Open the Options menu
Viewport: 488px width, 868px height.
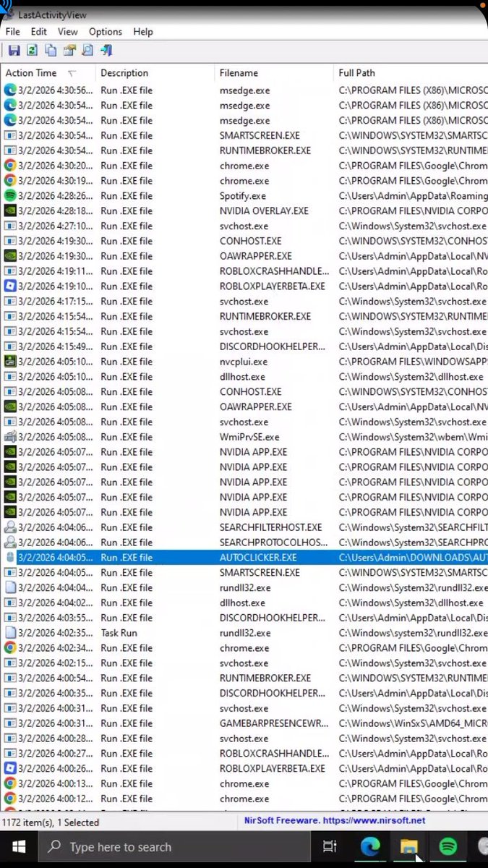click(106, 32)
